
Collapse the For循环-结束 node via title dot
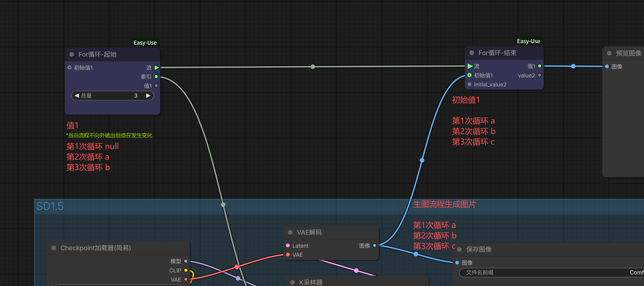(472, 53)
